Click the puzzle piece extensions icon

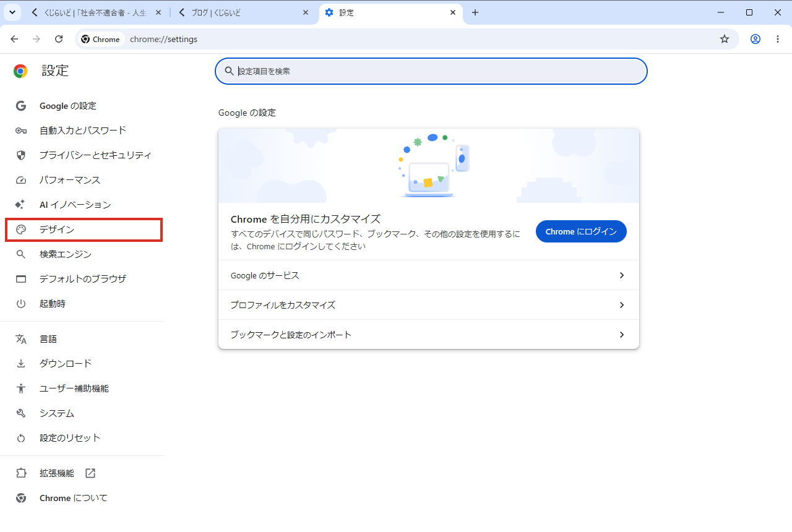coord(21,473)
